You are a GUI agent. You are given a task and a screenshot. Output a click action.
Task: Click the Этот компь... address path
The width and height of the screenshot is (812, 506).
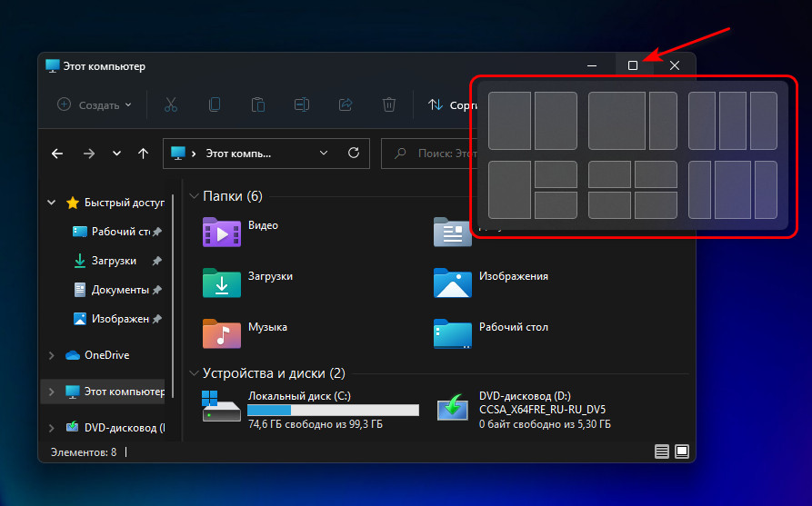[238, 154]
